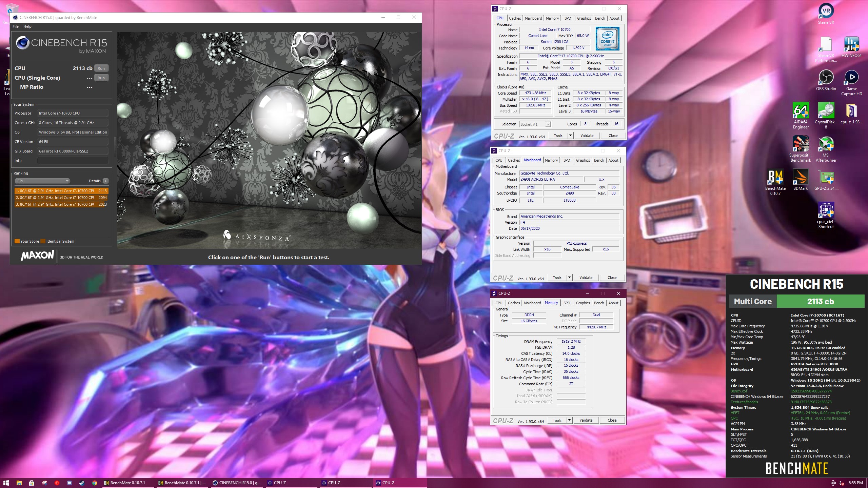Select ranking entry scoring 2094

point(61,198)
